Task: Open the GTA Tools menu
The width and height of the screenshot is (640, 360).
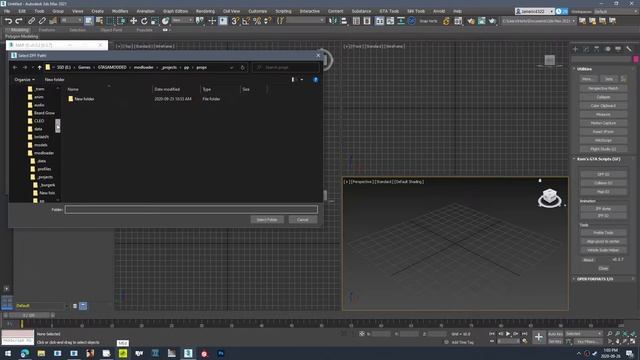Action: [x=389, y=11]
